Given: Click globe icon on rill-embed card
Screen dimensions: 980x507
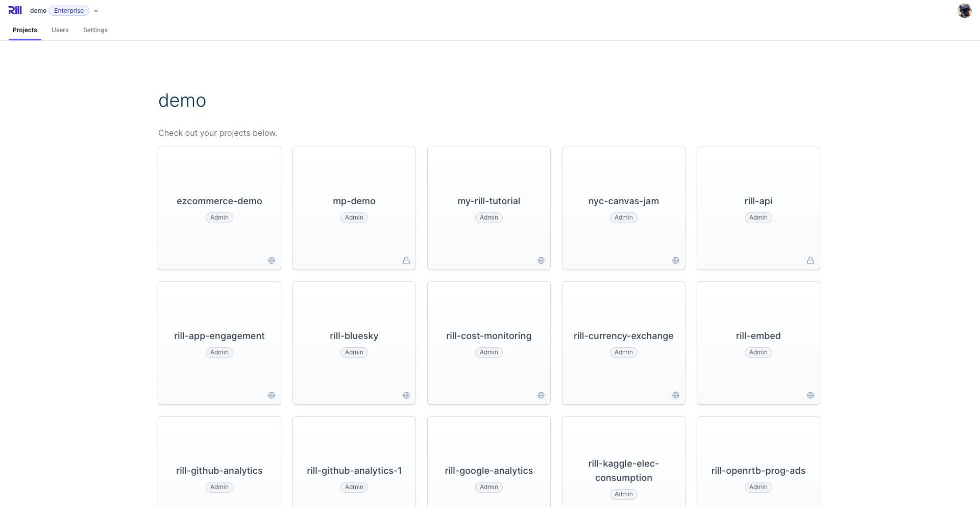Looking at the screenshot, I should [811, 395].
